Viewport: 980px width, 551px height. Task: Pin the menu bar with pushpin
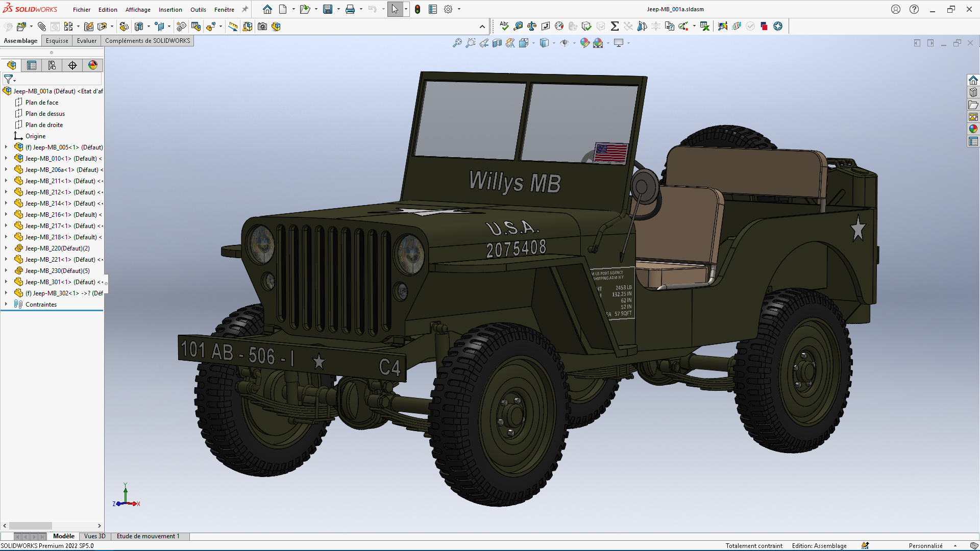tap(245, 9)
